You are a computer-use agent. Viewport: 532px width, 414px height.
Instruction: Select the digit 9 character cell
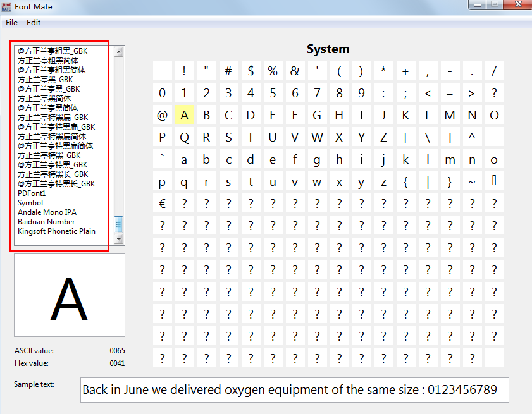click(361, 92)
